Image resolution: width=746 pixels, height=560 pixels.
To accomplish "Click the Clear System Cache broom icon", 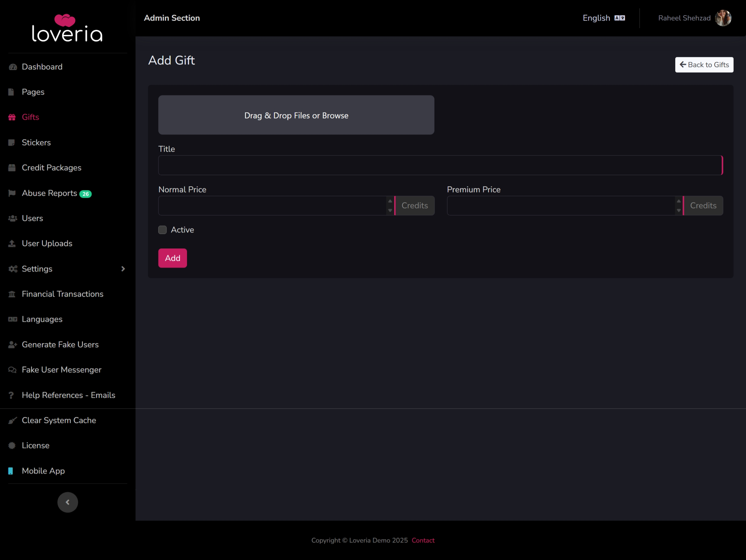I will click(x=12, y=420).
